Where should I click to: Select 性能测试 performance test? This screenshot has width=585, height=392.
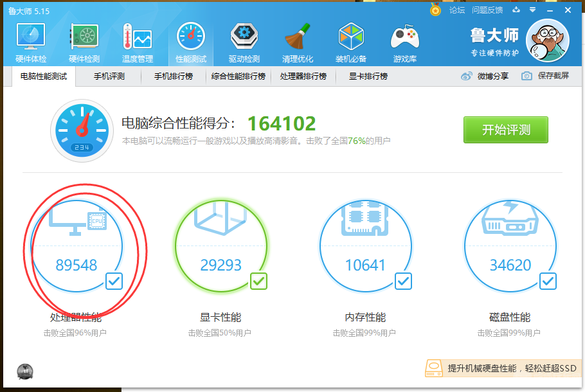tap(191, 43)
